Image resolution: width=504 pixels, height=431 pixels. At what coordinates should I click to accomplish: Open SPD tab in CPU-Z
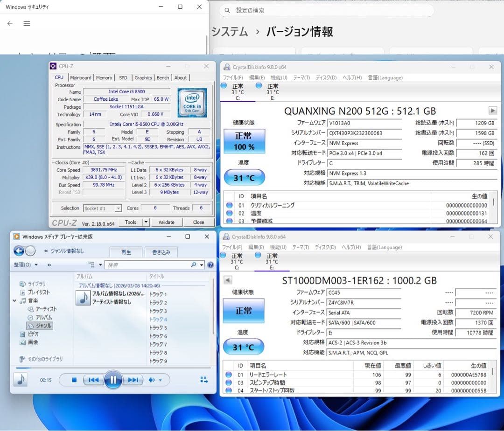pyautogui.click(x=123, y=78)
